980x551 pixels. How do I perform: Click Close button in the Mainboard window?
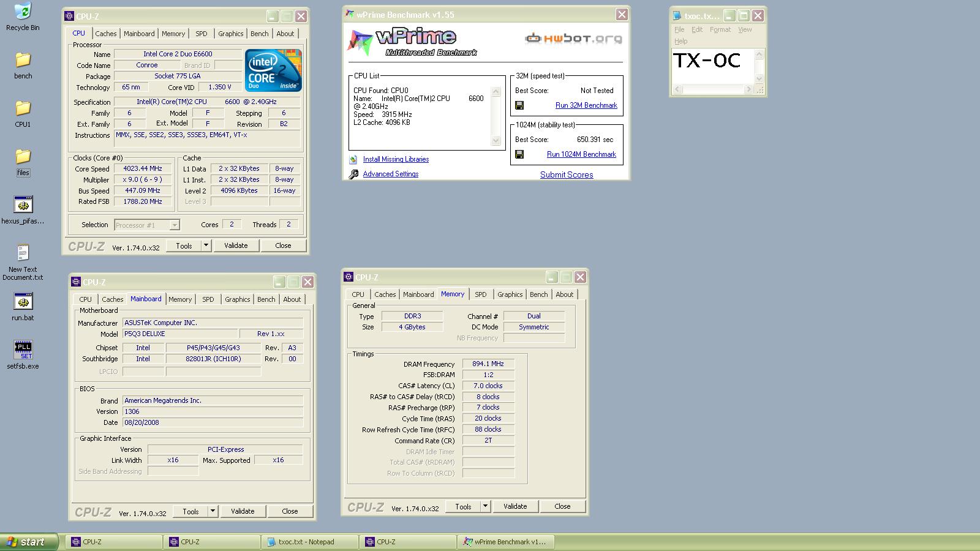point(290,511)
